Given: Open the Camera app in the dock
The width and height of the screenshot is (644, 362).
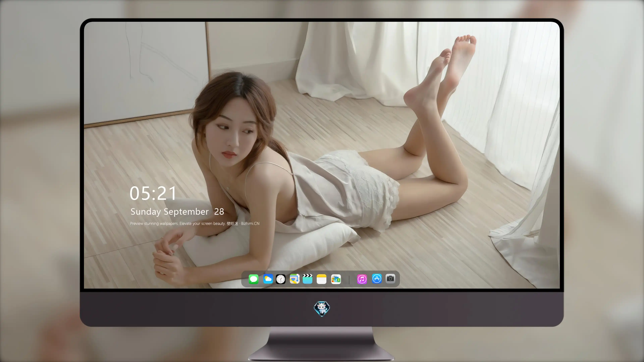Looking at the screenshot, I should (390, 279).
